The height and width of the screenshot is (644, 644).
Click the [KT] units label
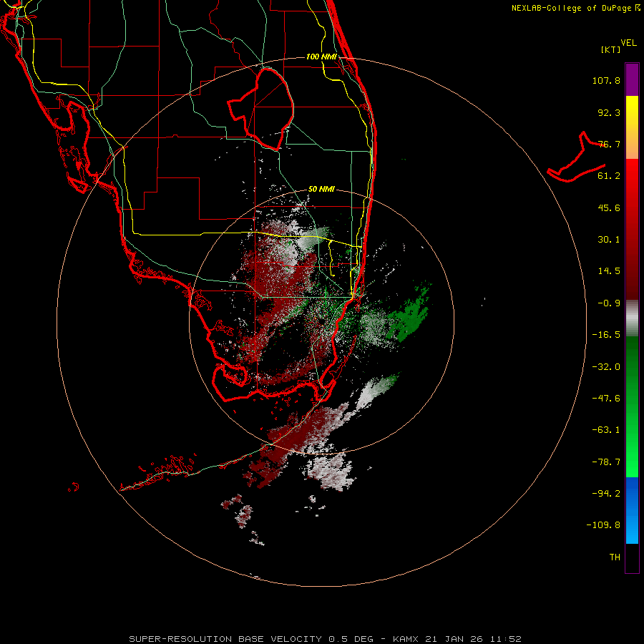click(x=611, y=49)
